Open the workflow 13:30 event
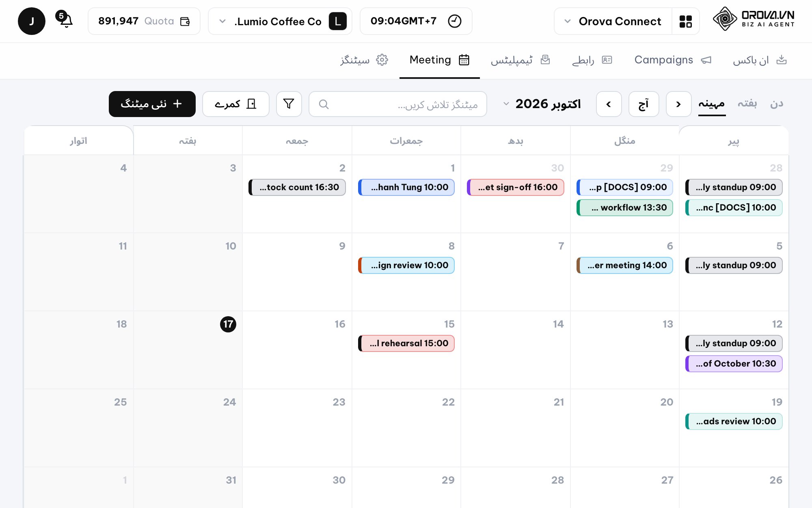This screenshot has width=812, height=508. coord(625,208)
